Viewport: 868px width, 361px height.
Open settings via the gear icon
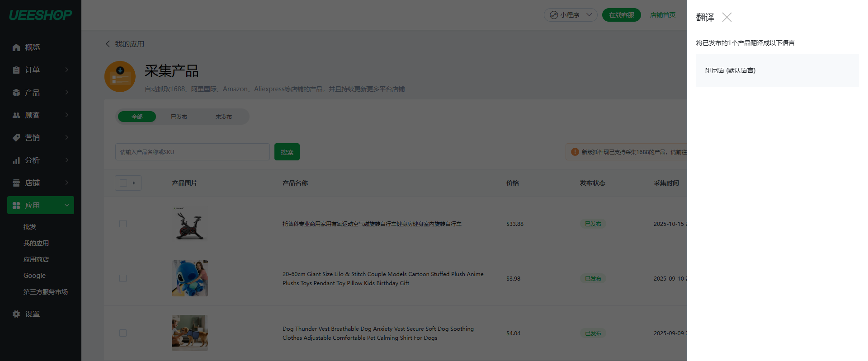tap(16, 314)
